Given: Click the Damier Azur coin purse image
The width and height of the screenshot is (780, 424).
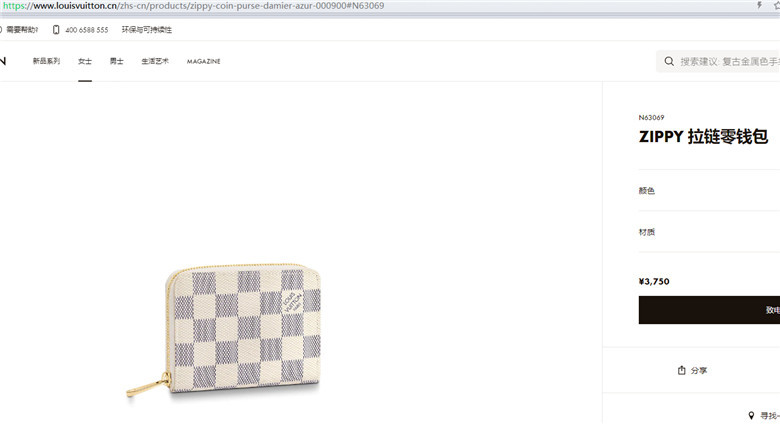Looking at the screenshot, I should click(225, 330).
